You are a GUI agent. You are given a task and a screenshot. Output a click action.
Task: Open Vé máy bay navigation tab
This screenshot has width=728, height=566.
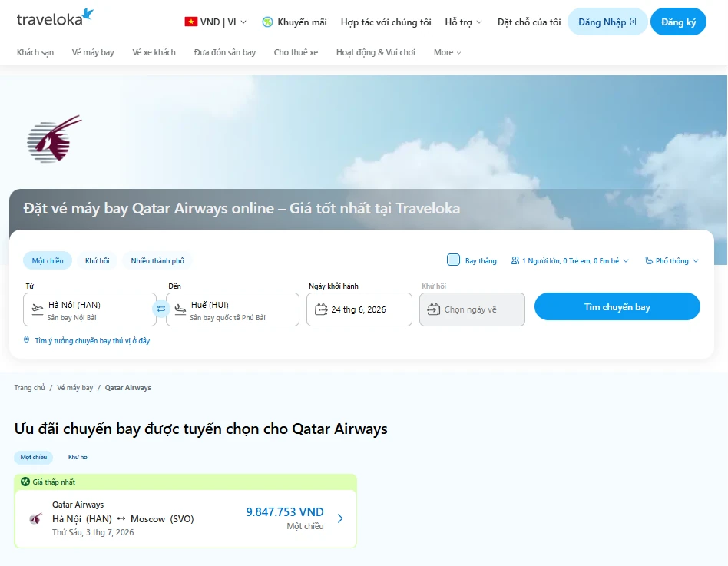tap(93, 52)
